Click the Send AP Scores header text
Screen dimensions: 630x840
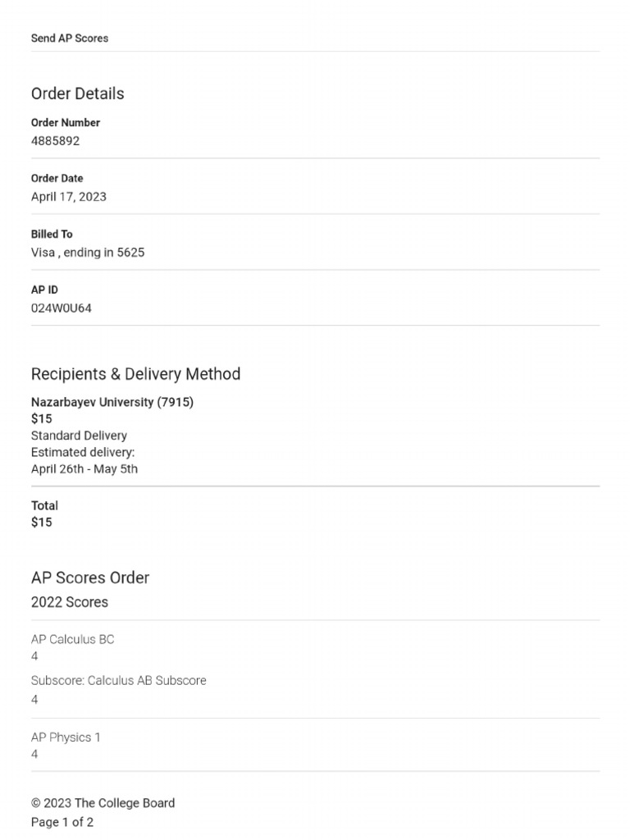coord(70,39)
